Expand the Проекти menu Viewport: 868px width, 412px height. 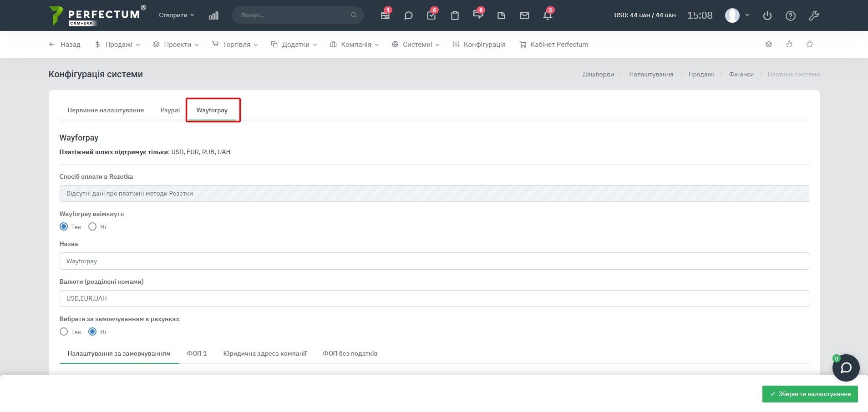point(176,45)
